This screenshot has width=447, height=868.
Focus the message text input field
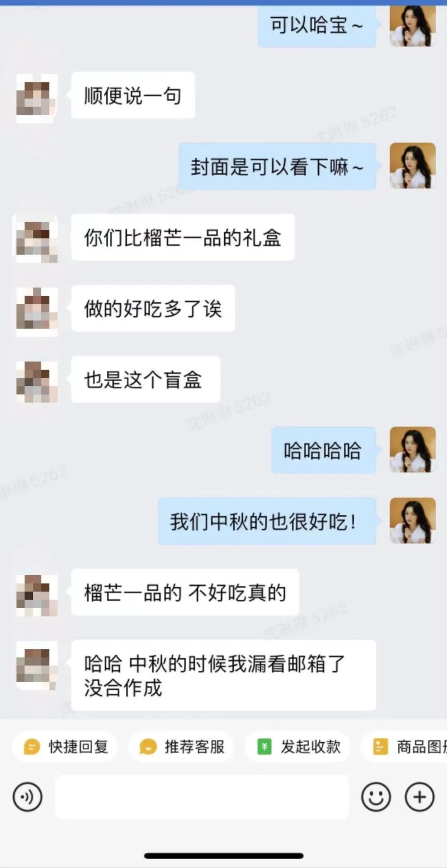pos(202,796)
